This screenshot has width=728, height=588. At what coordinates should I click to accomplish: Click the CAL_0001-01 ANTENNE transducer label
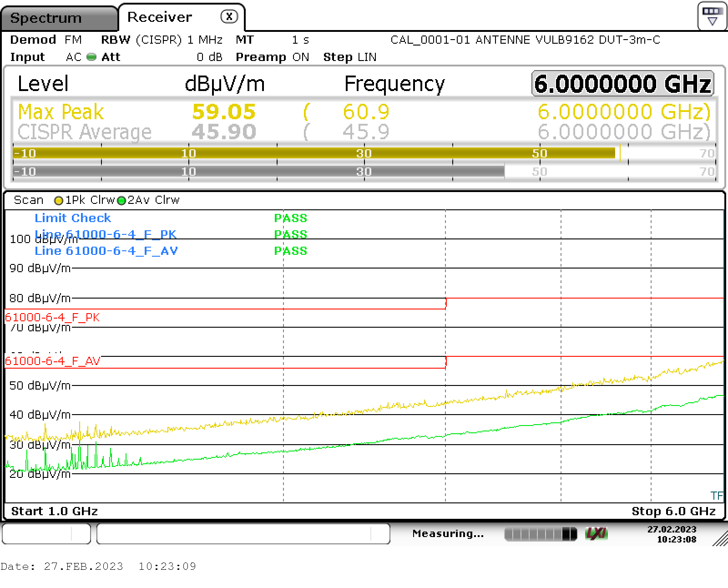(x=525, y=40)
